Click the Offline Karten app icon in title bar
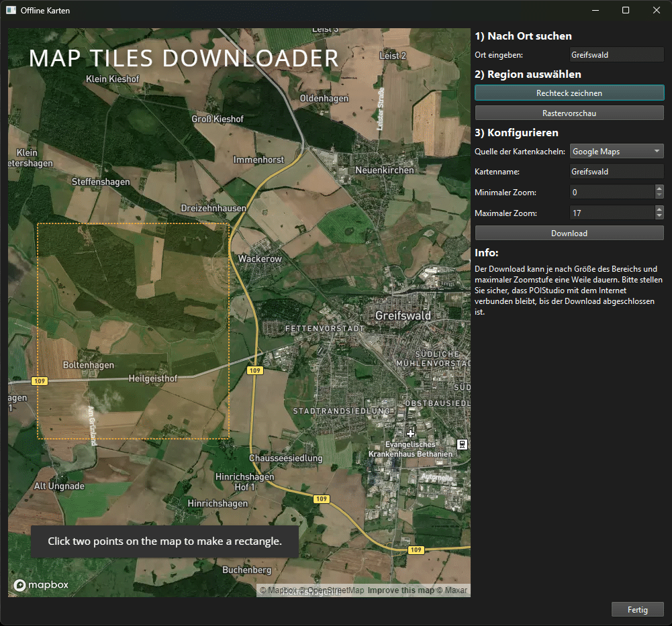This screenshot has height=626, width=672. (x=11, y=11)
